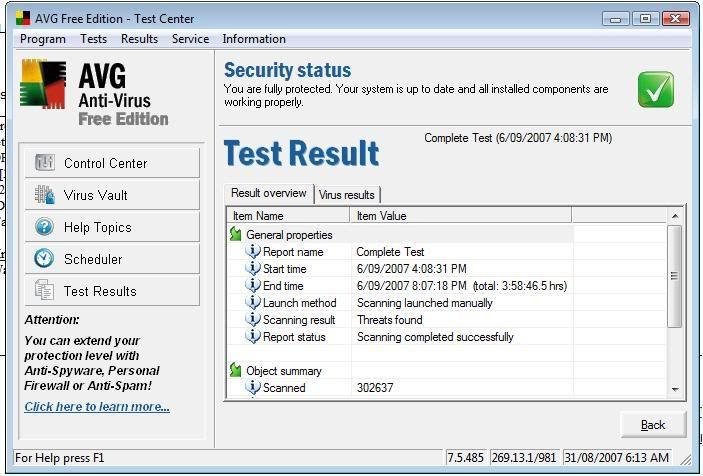Click the scroll down arrow in results list
The image size is (703, 476).
(x=675, y=389)
